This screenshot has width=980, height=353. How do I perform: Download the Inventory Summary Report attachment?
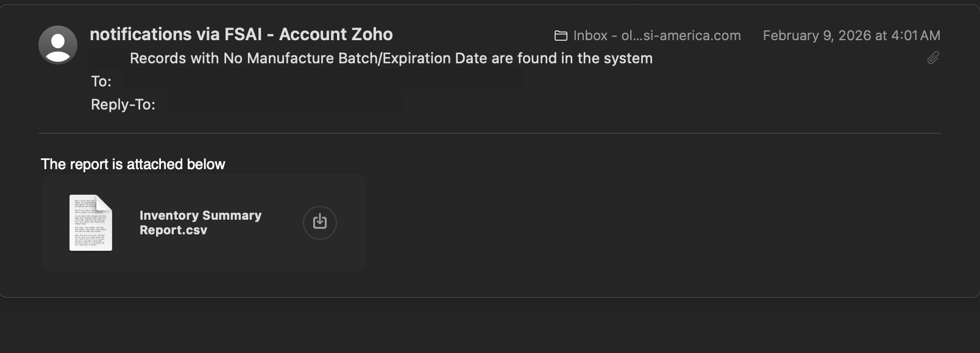(x=320, y=222)
